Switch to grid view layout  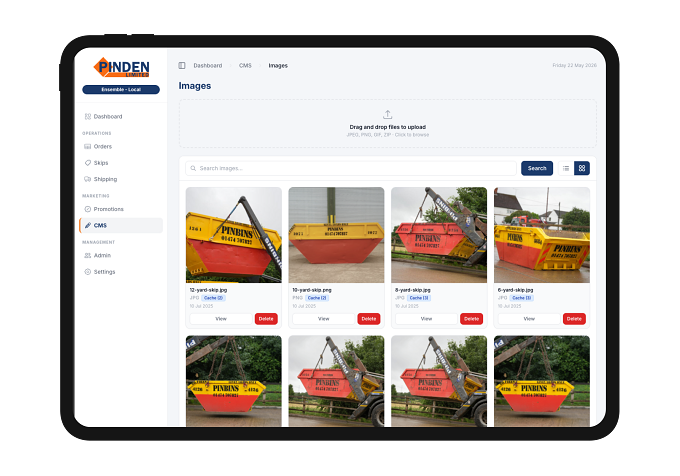582,168
